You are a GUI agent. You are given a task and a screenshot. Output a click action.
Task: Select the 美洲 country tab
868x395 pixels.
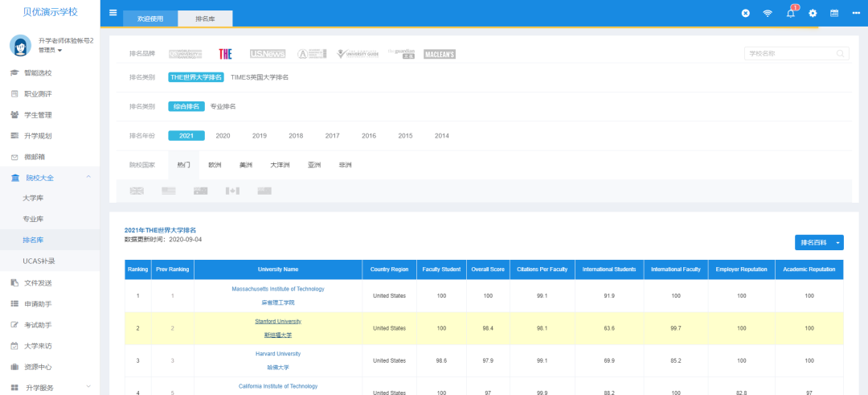(x=246, y=165)
